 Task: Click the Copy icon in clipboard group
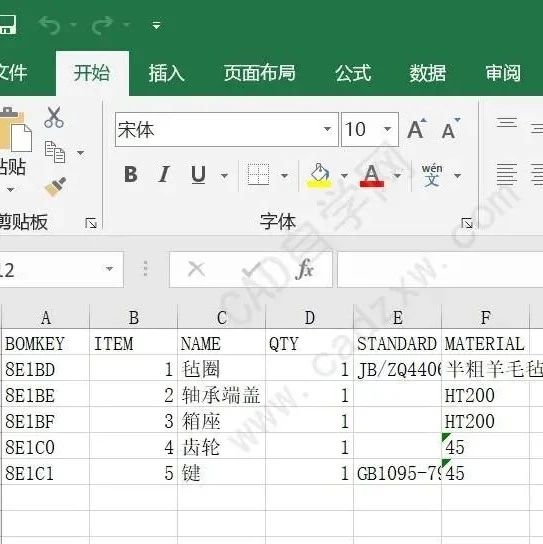pyautogui.click(x=55, y=152)
